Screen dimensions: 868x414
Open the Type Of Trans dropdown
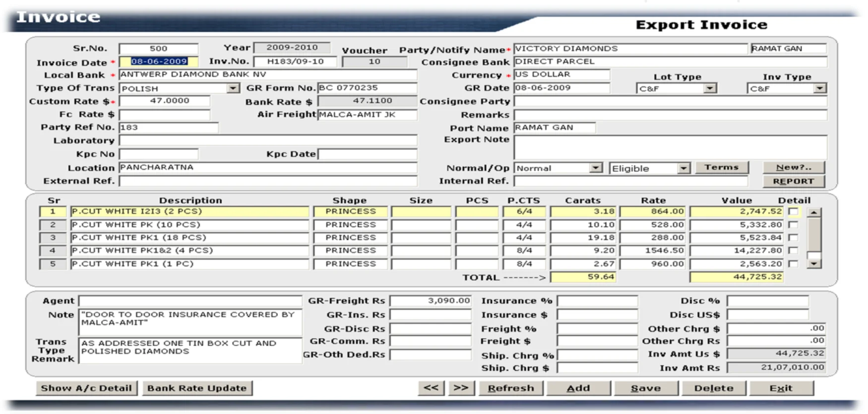tap(233, 88)
